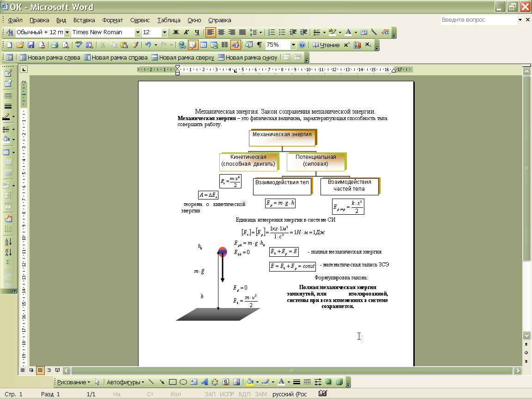This screenshot has height=399, width=532.
Task: Run spelling and grammar check
Action: (x=79, y=45)
